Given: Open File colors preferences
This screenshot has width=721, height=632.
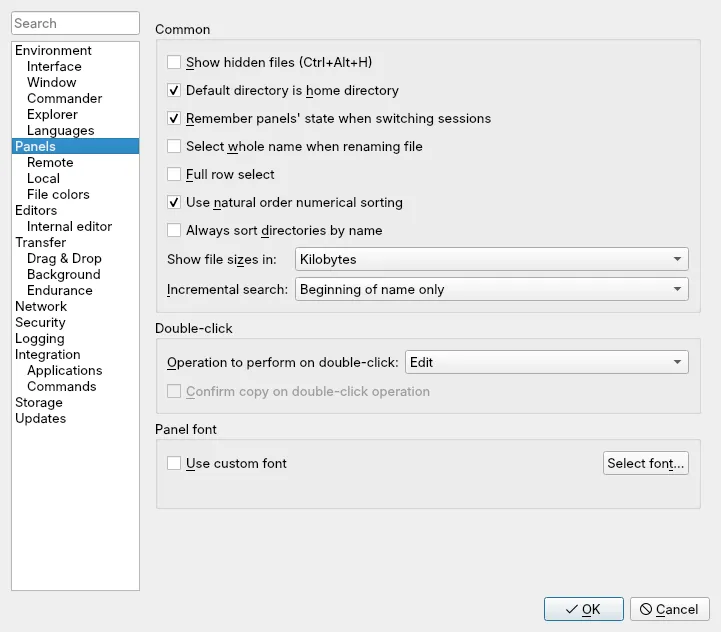Looking at the screenshot, I should (58, 194).
